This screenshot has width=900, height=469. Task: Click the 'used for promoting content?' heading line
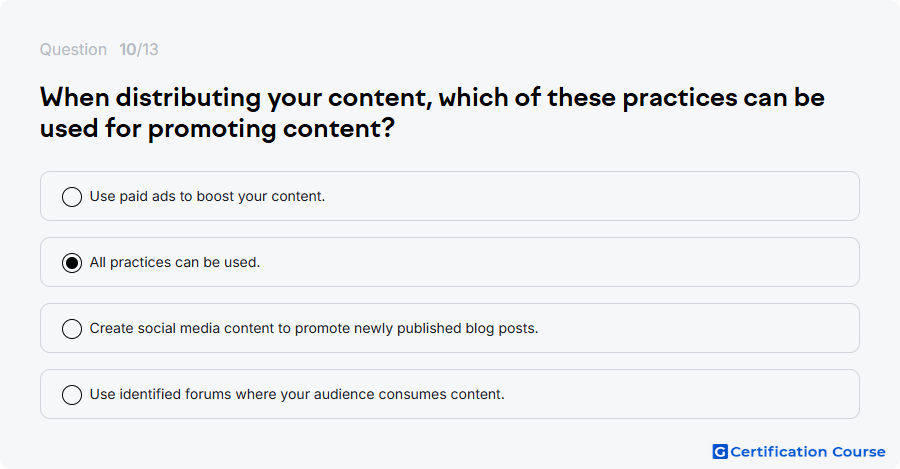click(x=218, y=128)
